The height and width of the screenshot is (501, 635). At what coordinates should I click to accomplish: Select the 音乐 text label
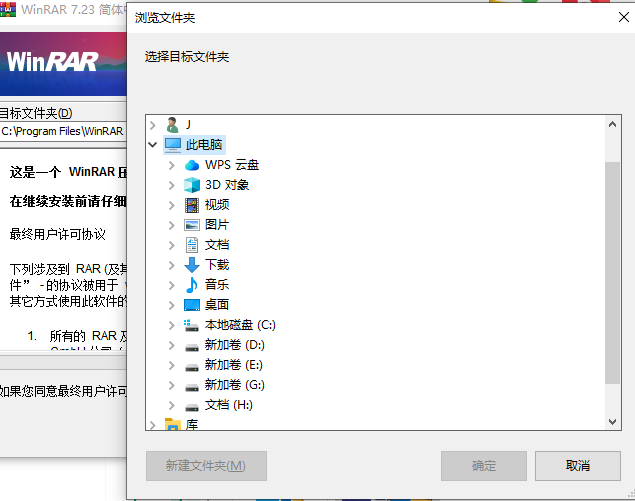click(217, 284)
